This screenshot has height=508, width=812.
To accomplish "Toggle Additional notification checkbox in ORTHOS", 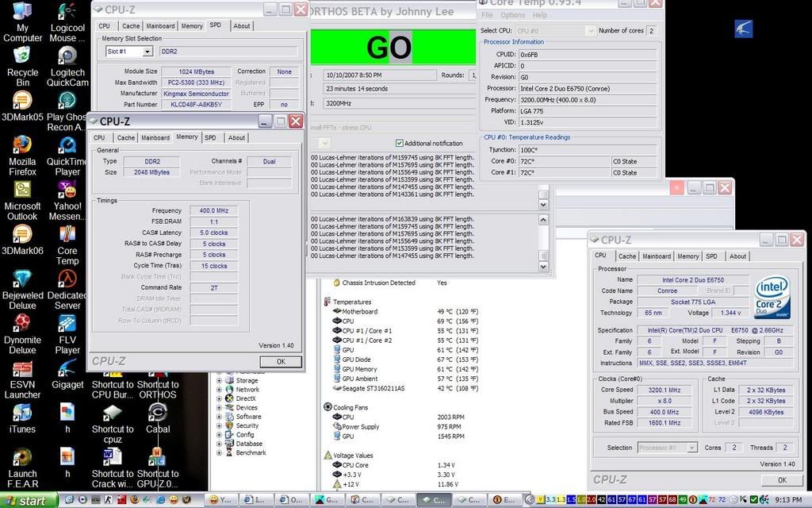I will point(400,143).
